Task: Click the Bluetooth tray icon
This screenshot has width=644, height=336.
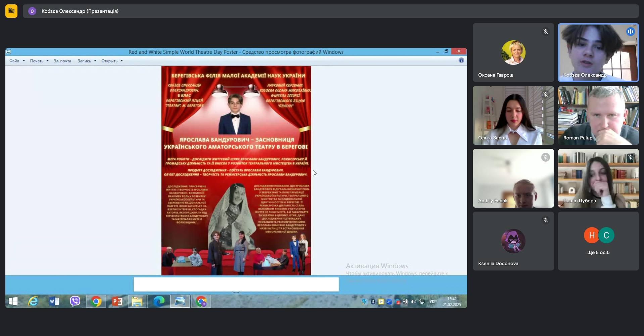Action: pyautogui.click(x=373, y=302)
